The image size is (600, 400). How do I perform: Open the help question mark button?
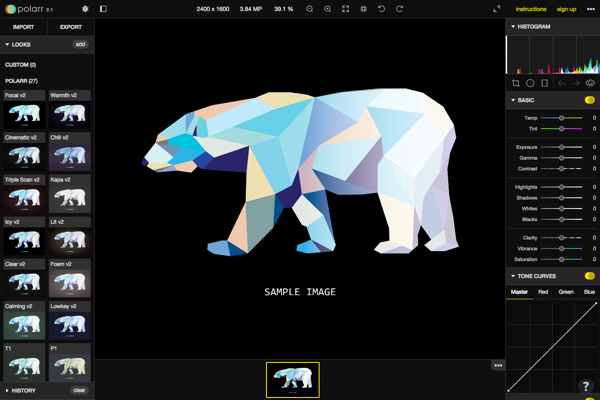[586, 386]
